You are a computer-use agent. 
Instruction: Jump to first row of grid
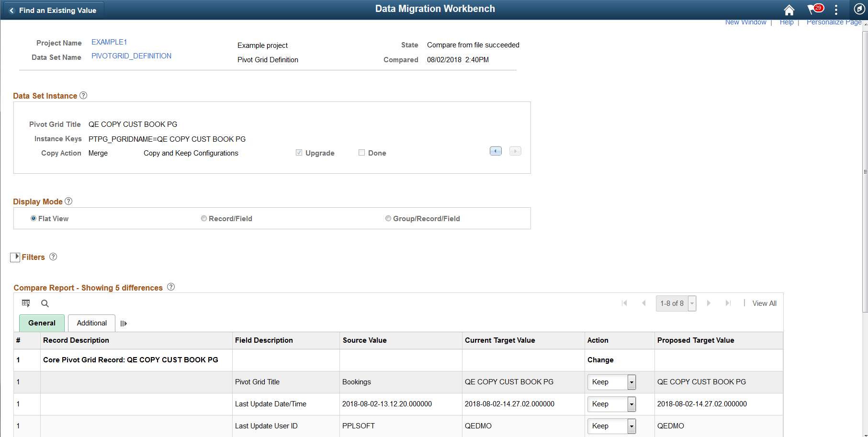[x=624, y=303]
